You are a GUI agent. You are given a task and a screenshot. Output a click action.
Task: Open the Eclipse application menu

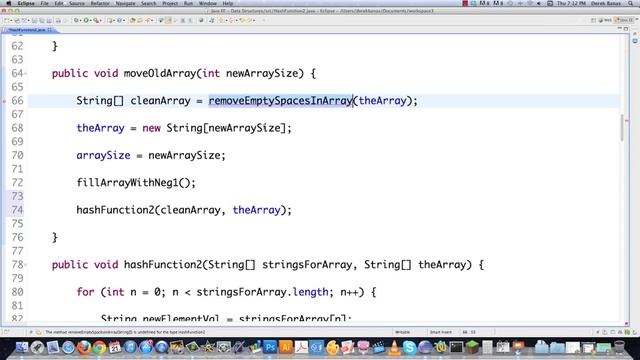[26, 3]
